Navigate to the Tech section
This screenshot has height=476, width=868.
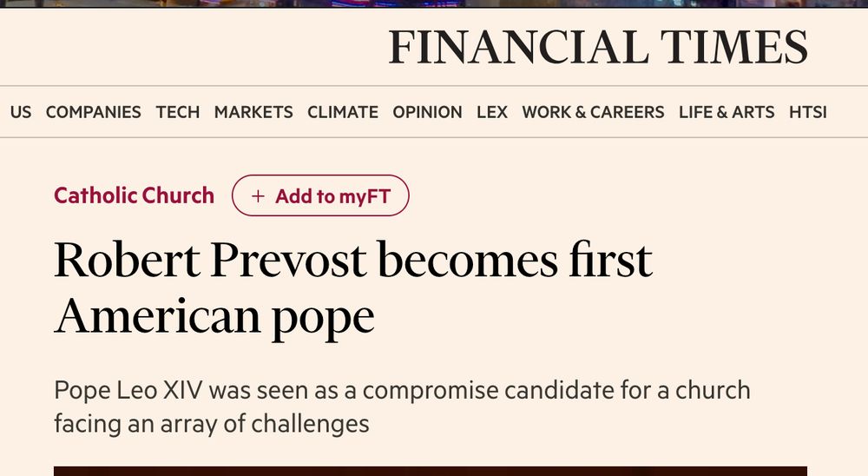pos(178,112)
